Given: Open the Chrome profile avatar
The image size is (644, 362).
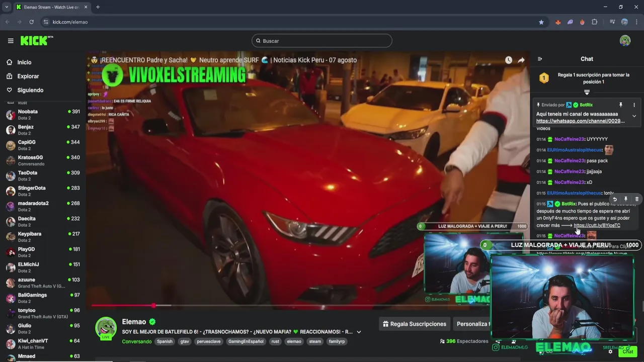Looking at the screenshot, I should tap(624, 22).
